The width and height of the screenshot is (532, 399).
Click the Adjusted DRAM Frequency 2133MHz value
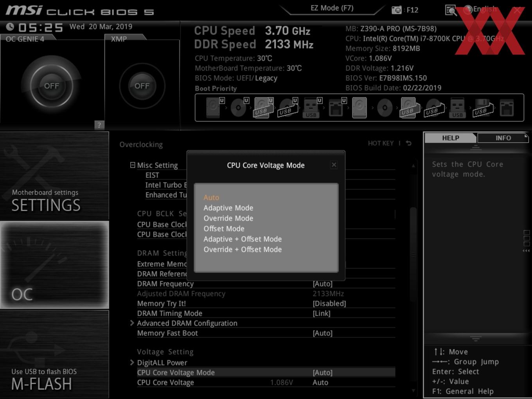coord(328,294)
